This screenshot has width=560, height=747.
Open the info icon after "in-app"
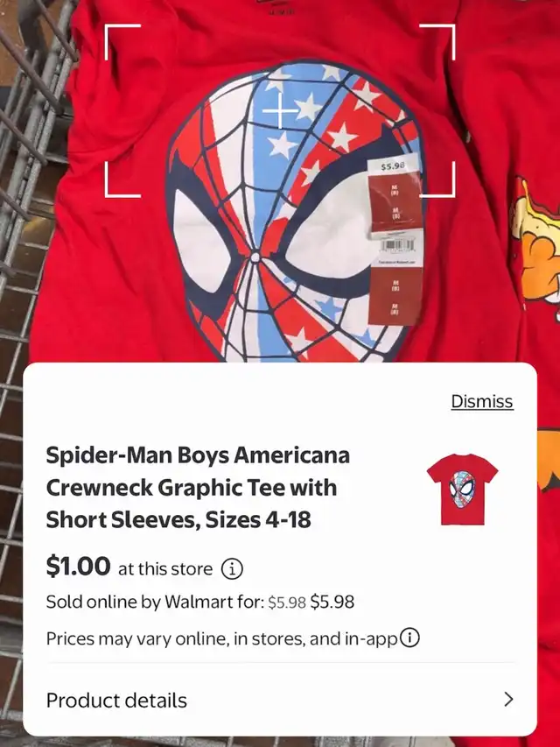[x=409, y=637]
